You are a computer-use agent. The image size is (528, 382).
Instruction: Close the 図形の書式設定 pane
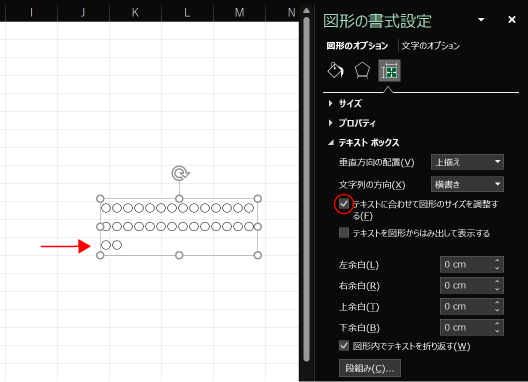512,20
